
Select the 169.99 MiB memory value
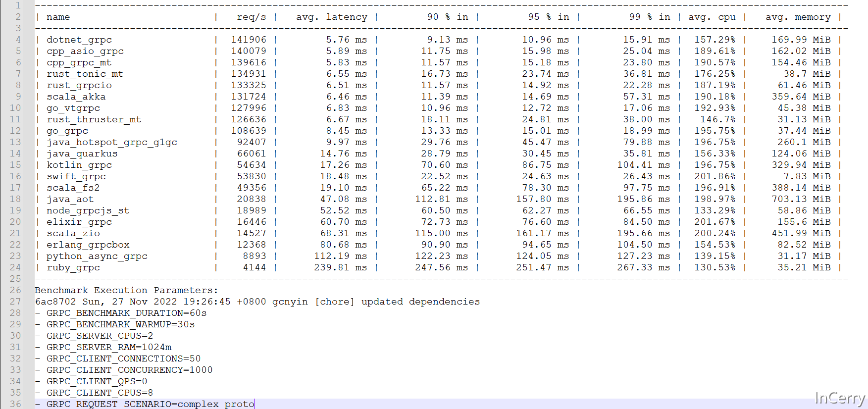click(801, 40)
